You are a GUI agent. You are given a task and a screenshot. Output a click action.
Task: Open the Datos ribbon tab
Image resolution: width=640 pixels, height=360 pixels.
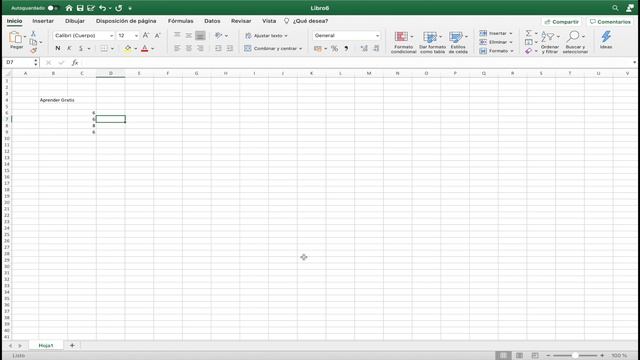pyautogui.click(x=212, y=21)
